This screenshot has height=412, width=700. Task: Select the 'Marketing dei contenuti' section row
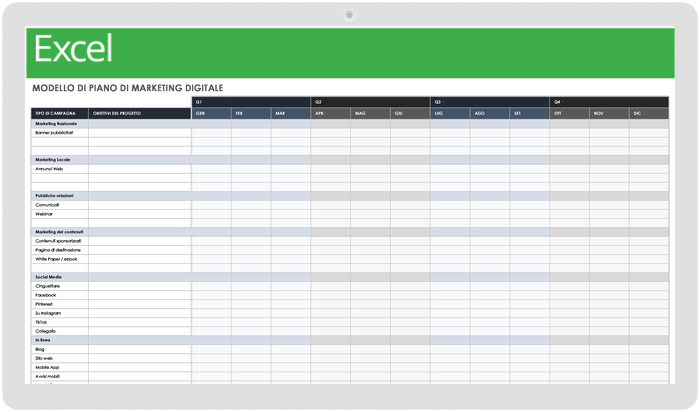(x=350, y=232)
